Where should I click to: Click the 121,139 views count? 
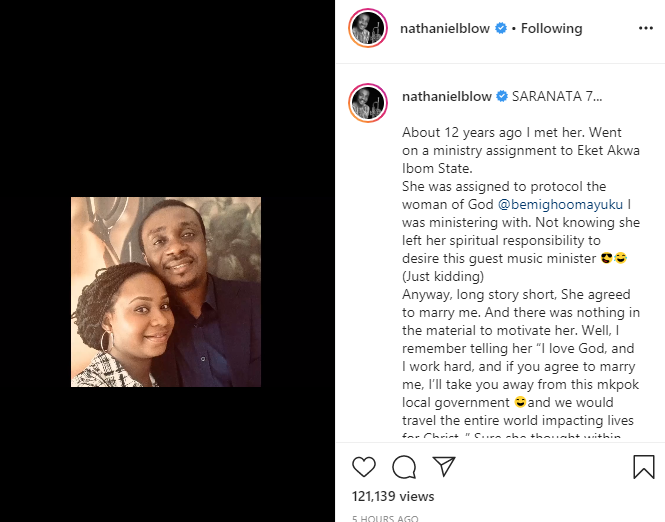click(393, 496)
